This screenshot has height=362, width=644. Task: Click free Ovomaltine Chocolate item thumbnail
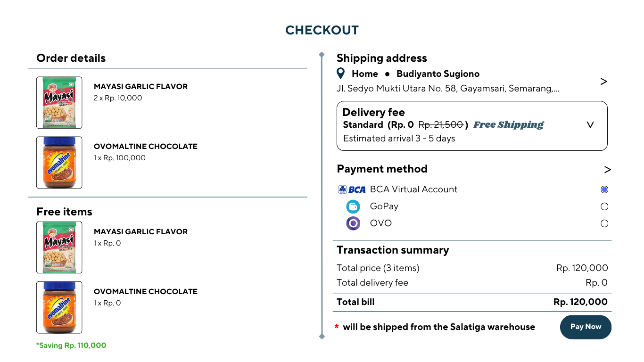click(59, 307)
